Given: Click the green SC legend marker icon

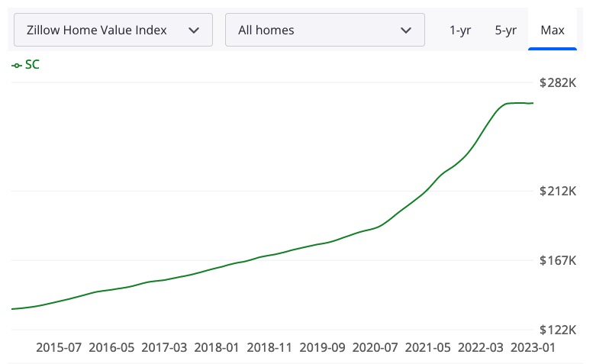Looking at the screenshot, I should click(x=17, y=65).
